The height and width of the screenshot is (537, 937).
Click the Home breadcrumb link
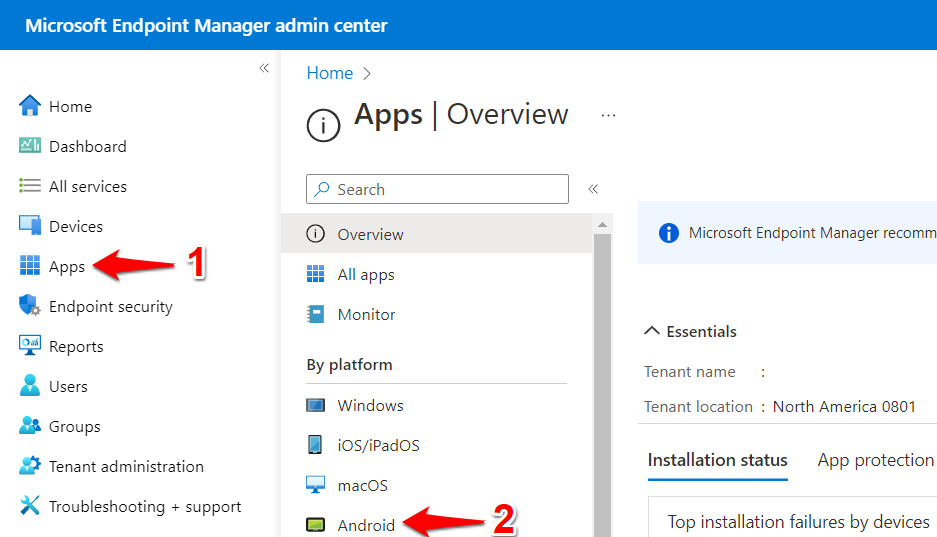coord(330,73)
